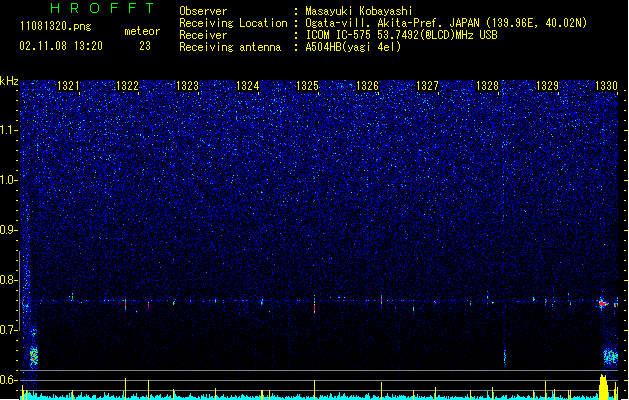This screenshot has width=629, height=400.
Task: Click the meteor count value 23
Action: pos(145,46)
